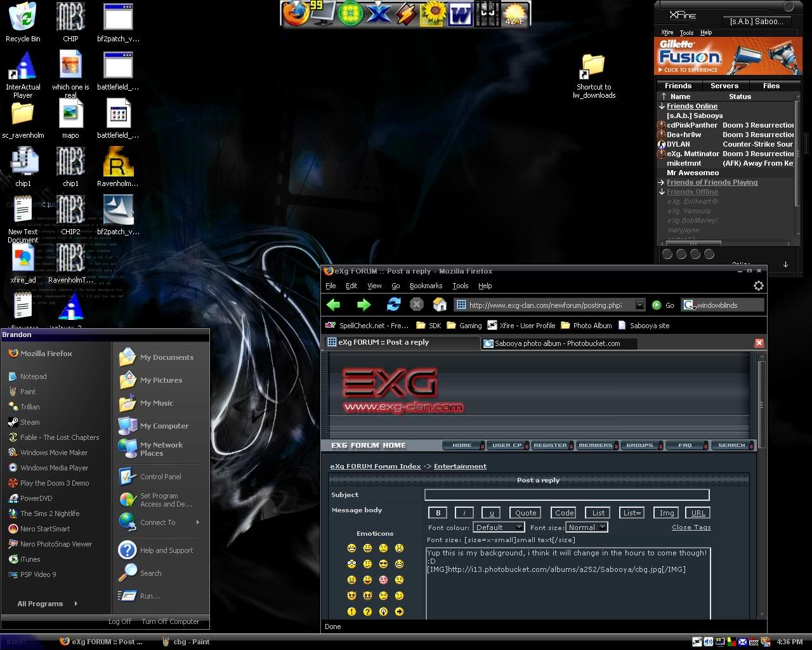Image resolution: width=812 pixels, height=650 pixels.
Task: Select cdPinkPanther in Xfire friends list
Action: [x=692, y=125]
